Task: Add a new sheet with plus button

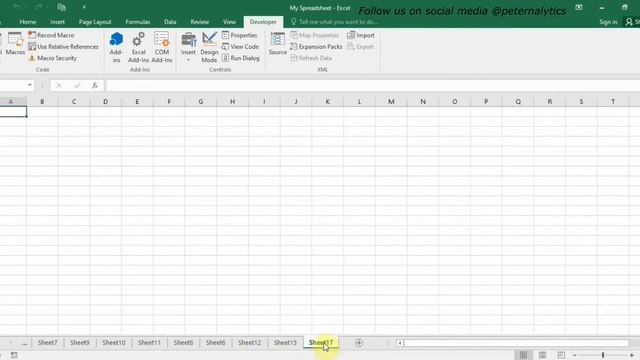Action: click(x=359, y=343)
